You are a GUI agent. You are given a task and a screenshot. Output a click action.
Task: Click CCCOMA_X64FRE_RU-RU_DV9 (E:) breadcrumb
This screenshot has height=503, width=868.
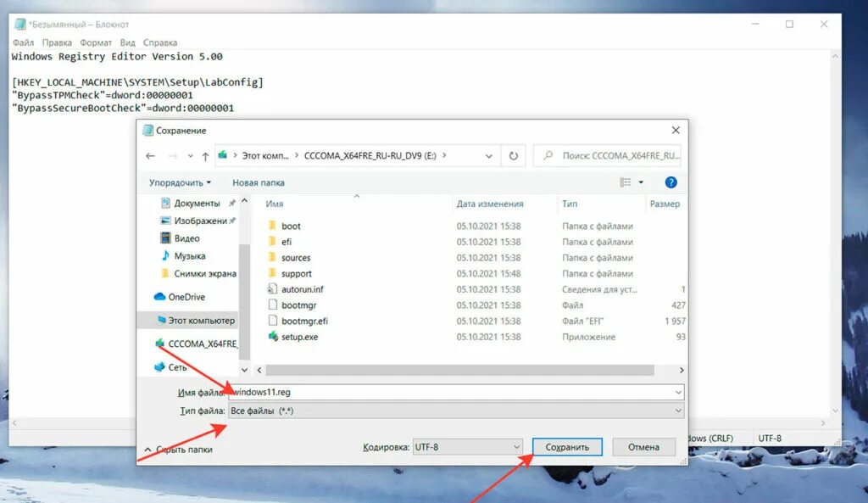click(x=370, y=156)
